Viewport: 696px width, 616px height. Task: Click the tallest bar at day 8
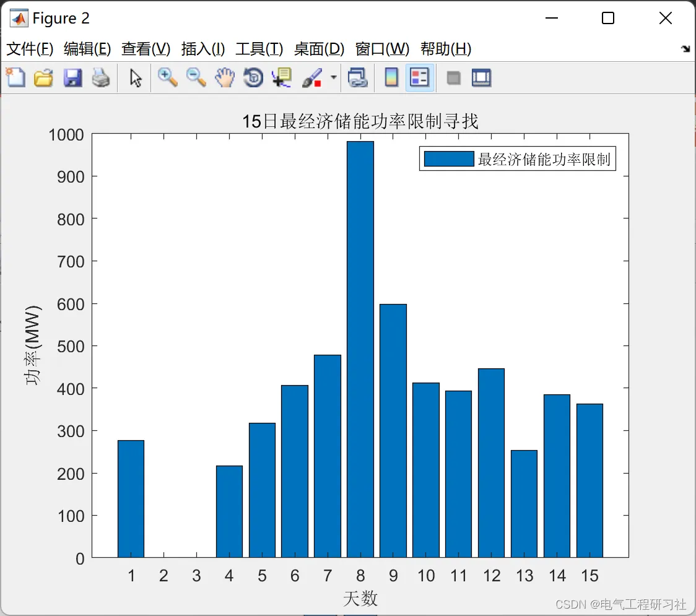tap(360, 349)
